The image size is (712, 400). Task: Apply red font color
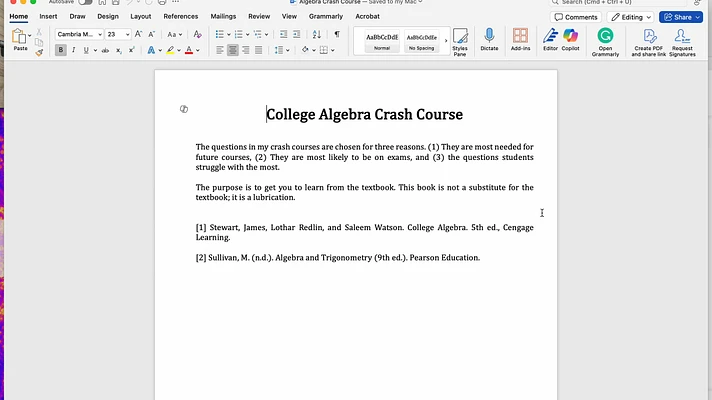pos(189,50)
